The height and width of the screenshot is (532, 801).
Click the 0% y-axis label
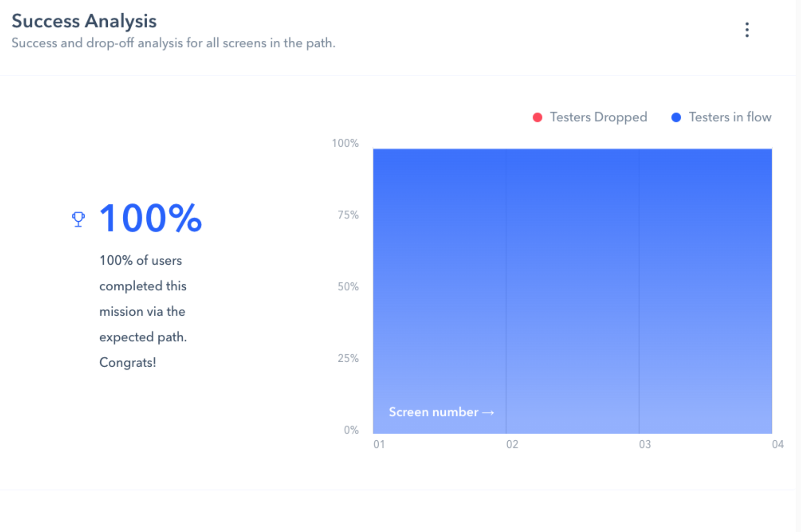click(x=351, y=430)
